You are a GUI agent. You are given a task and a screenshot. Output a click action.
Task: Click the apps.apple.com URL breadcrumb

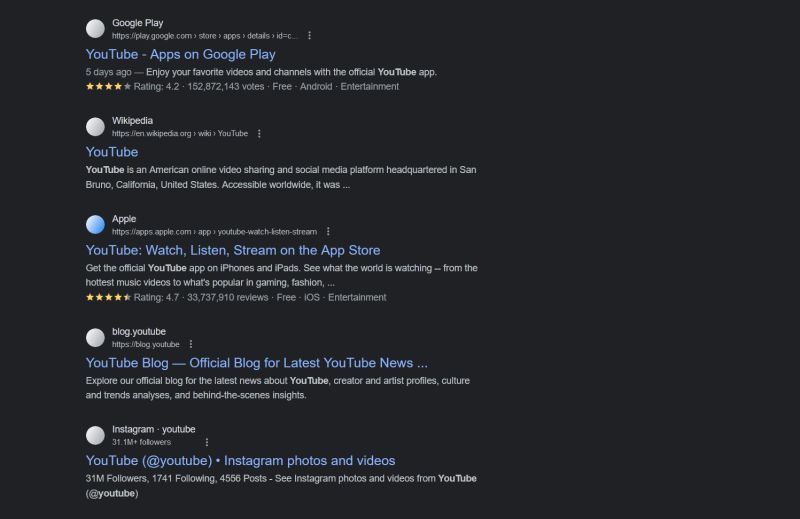[x=214, y=232]
